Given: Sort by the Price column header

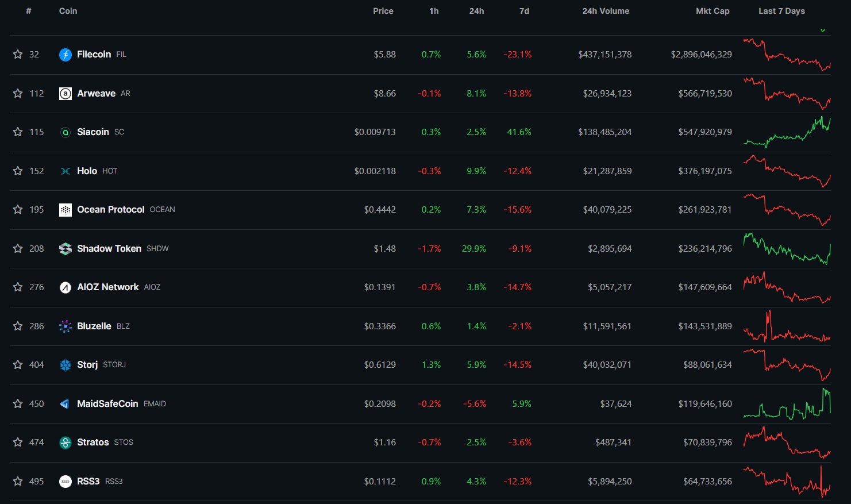Looking at the screenshot, I should point(383,11).
